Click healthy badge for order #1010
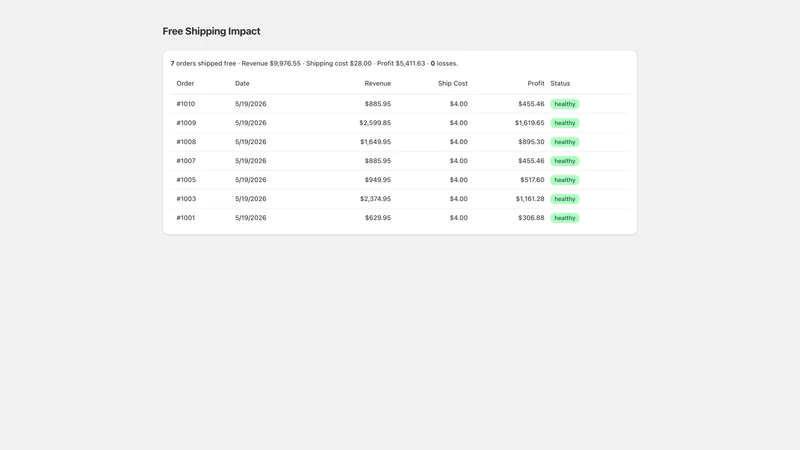This screenshot has height=450, width=800. point(565,104)
